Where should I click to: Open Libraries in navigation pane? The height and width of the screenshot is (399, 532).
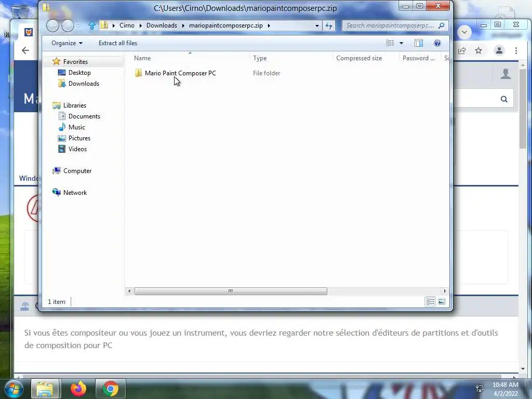click(x=75, y=105)
